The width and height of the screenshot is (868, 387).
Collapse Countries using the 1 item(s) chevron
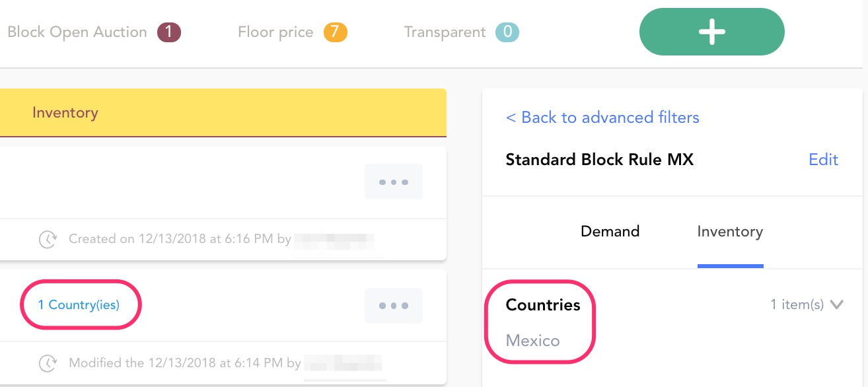pos(837,304)
